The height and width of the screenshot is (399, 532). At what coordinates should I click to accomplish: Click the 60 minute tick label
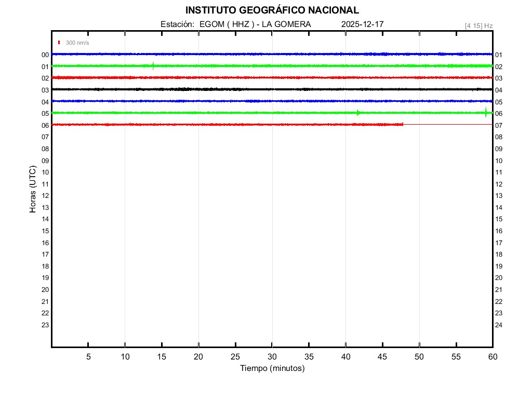pyautogui.click(x=492, y=357)
